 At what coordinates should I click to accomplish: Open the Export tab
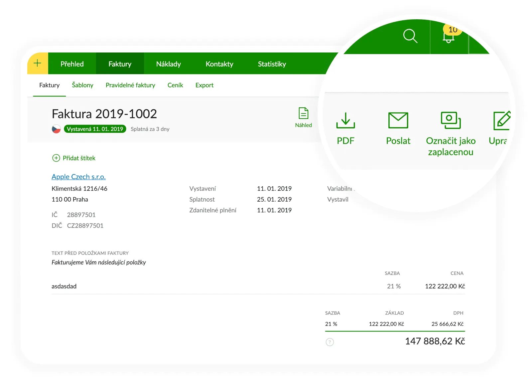click(204, 85)
